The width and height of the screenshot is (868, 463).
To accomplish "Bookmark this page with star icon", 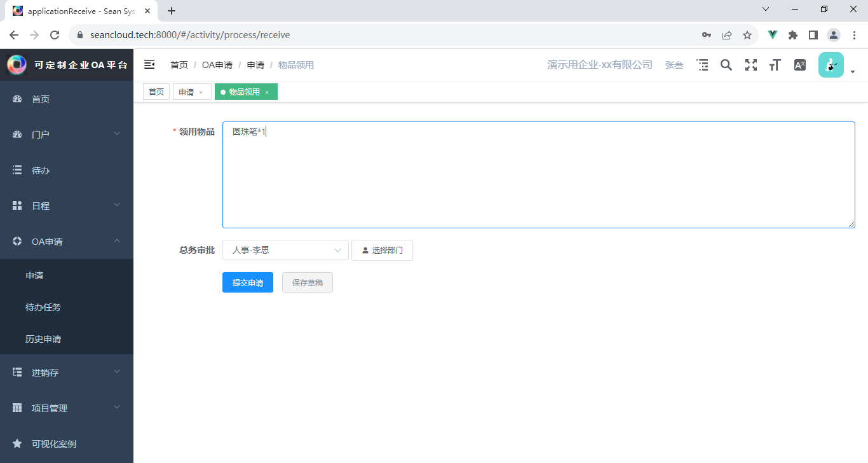I will (747, 35).
